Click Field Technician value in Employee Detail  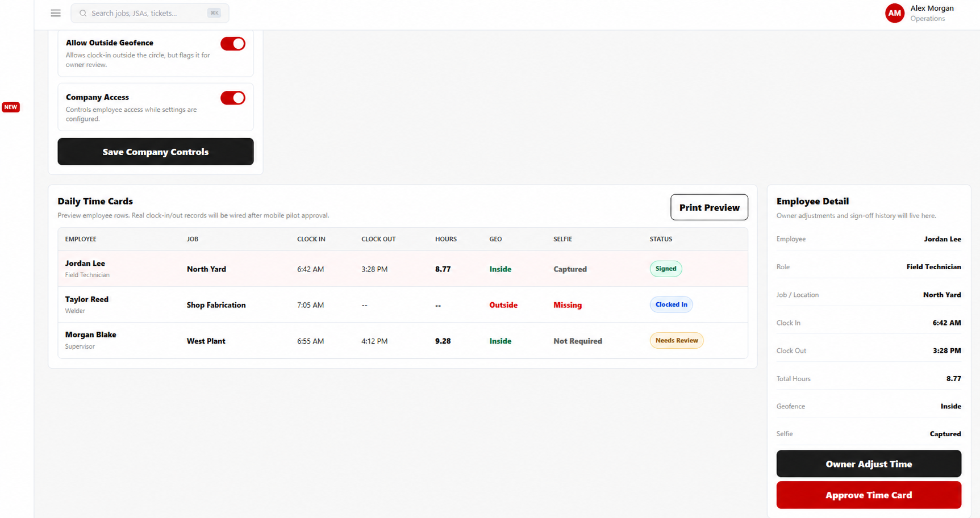click(x=933, y=267)
